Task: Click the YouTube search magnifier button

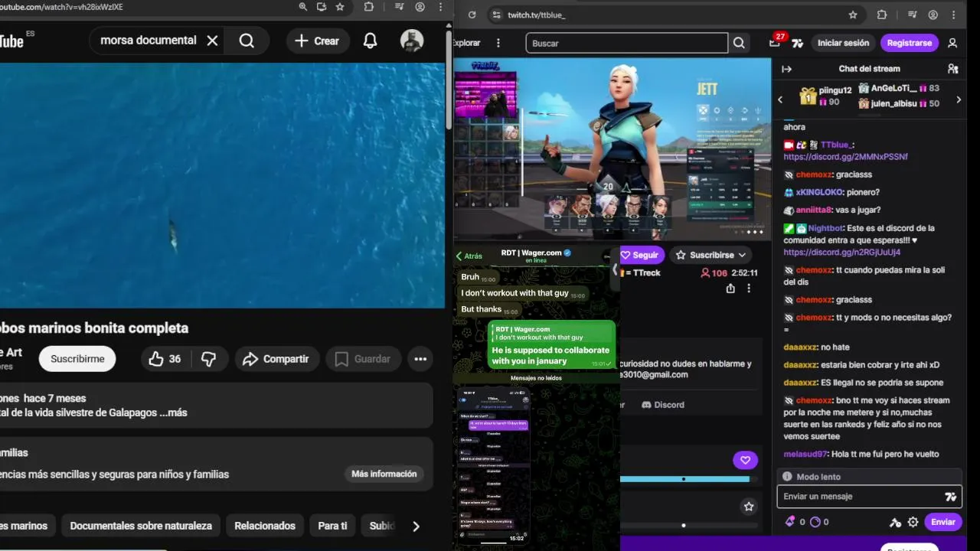Action: click(x=247, y=41)
